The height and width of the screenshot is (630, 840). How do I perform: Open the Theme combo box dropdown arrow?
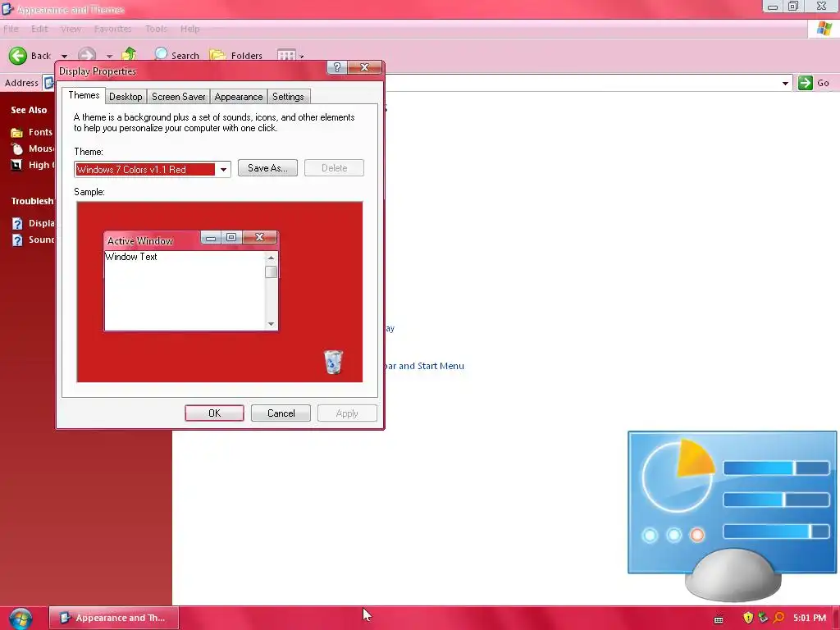[223, 169]
